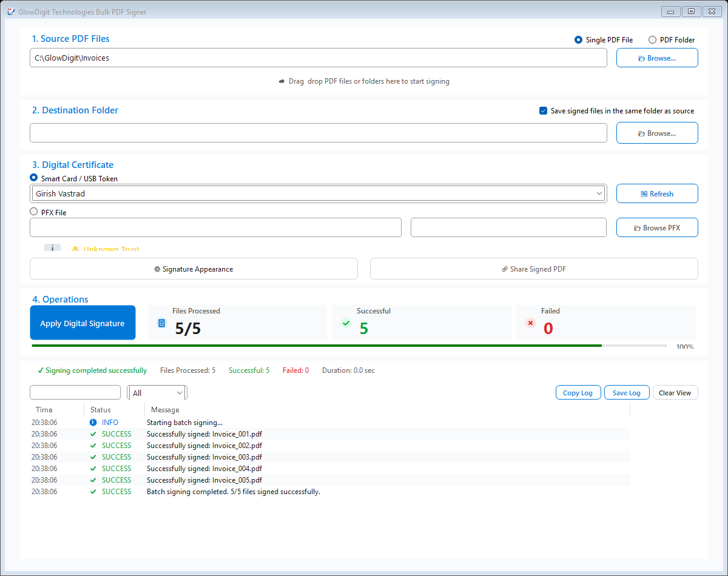728x576 pixels.
Task: Click the Browse PFX button
Action: 657,227
